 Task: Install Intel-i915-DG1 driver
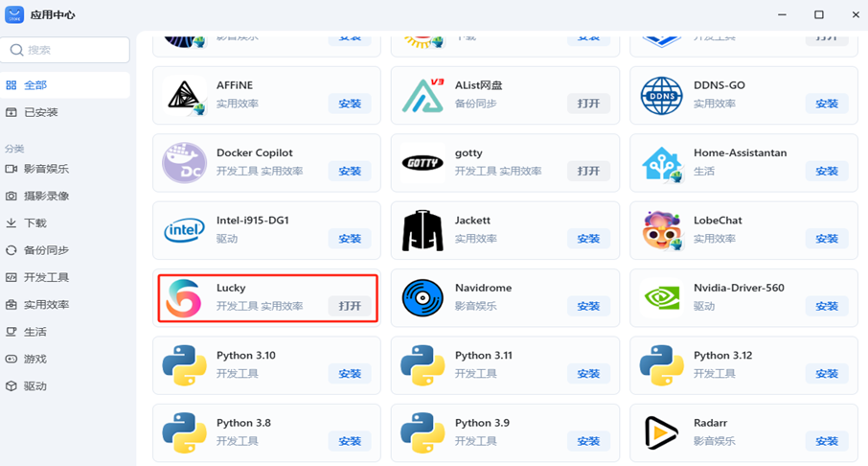point(350,239)
